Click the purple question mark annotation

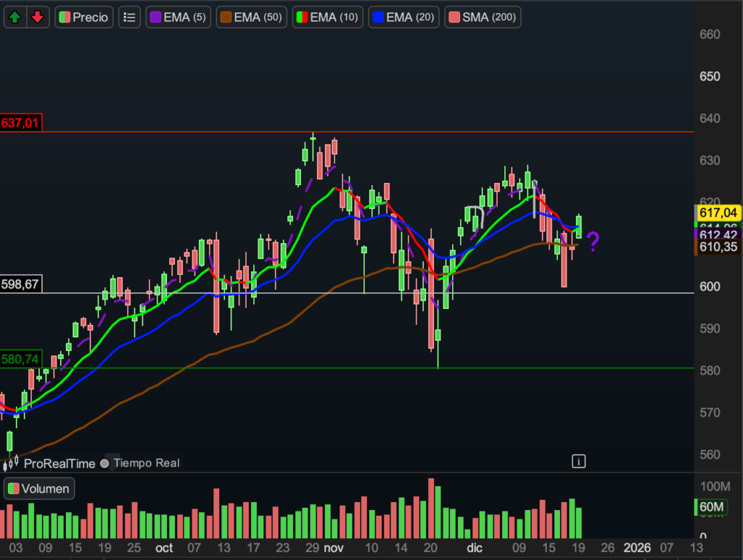pyautogui.click(x=593, y=242)
